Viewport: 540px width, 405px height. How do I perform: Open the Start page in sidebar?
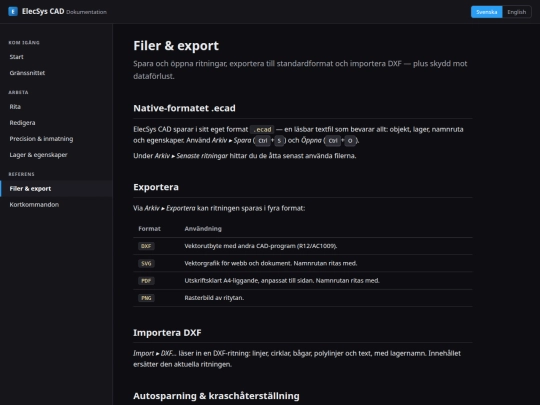[56, 57]
